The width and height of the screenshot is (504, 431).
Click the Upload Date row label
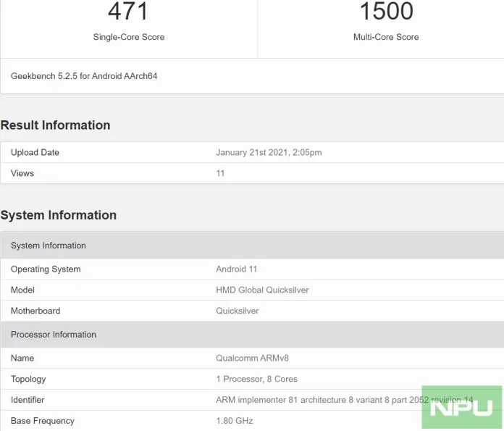click(35, 153)
